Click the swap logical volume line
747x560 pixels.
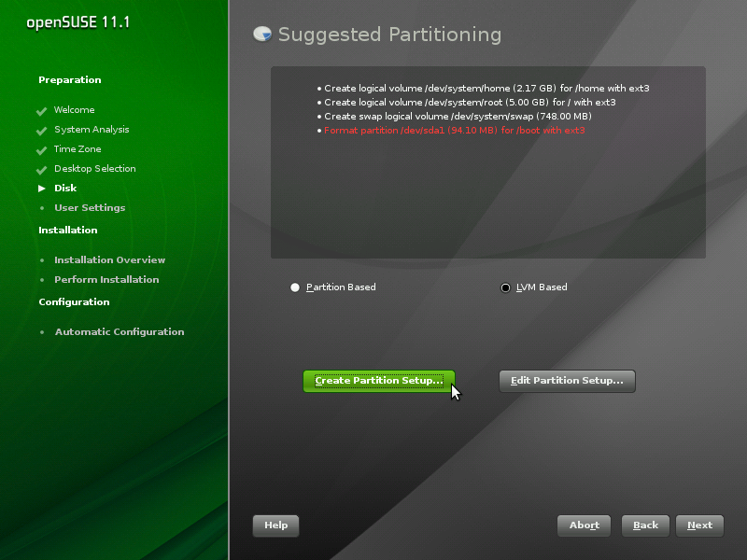click(x=458, y=117)
